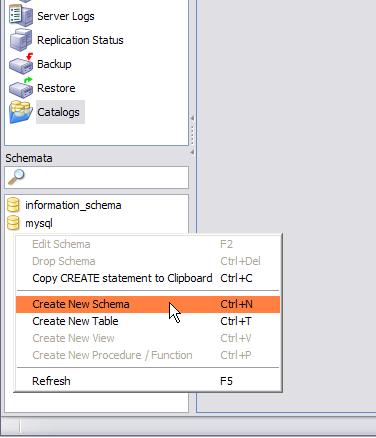Select Copy CREATE statement to Clipboard

pyautogui.click(x=148, y=278)
